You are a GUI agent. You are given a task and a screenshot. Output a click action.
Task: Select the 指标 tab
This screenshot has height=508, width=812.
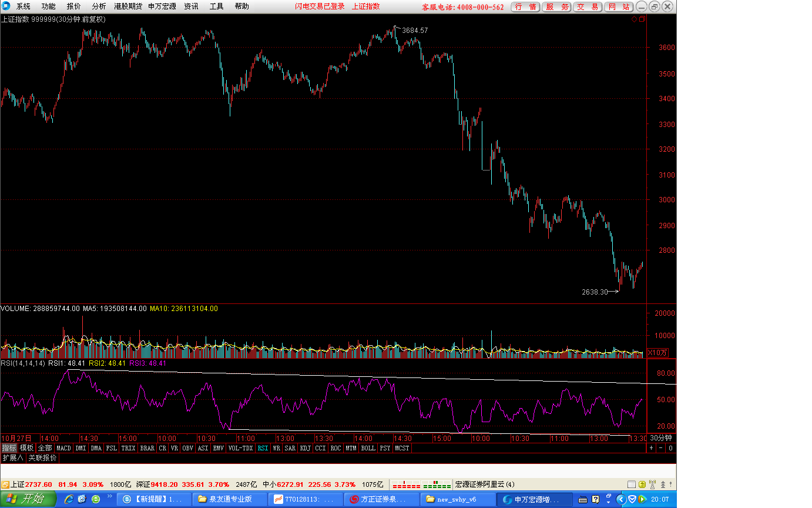tap(9, 448)
